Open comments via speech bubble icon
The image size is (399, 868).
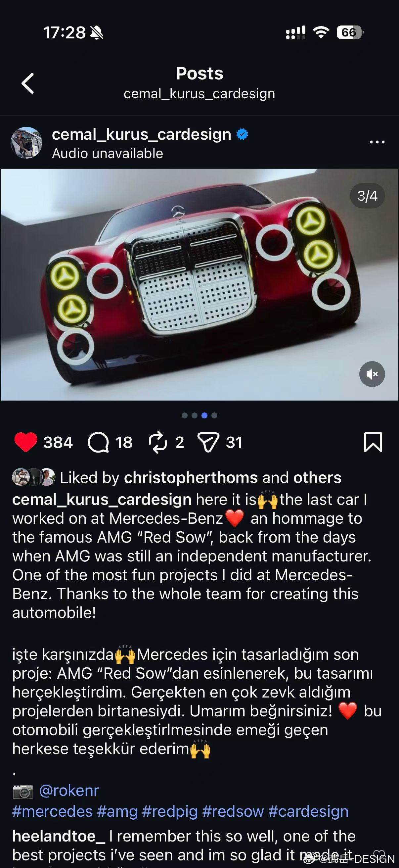pyautogui.click(x=98, y=442)
